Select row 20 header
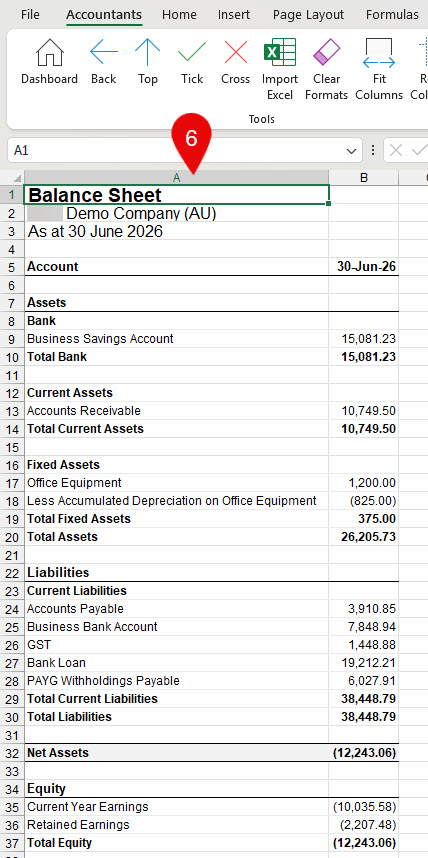This screenshot has width=428, height=858. point(13,537)
